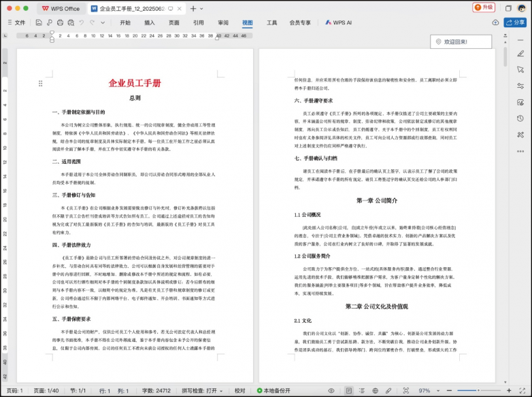Click the WPS AI button
This screenshot has height=397, width=532.
(338, 22)
